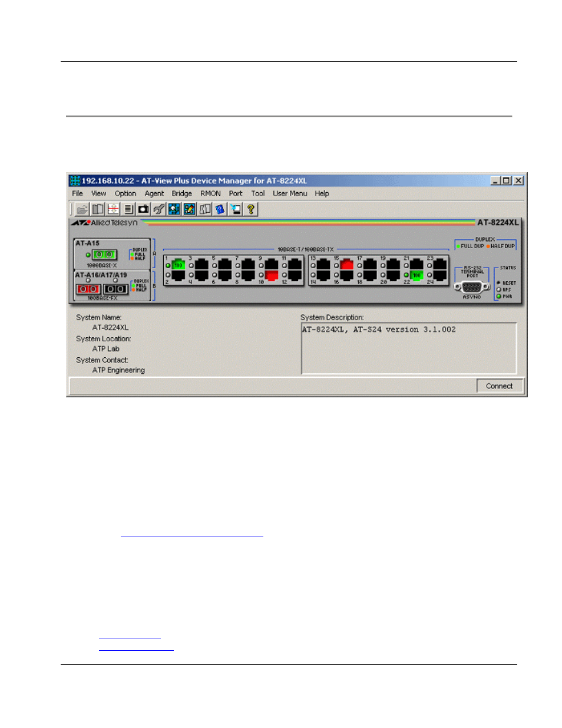Click the green LED next to port 1
Image resolution: width=562 pixels, height=728 pixels.
(168, 265)
